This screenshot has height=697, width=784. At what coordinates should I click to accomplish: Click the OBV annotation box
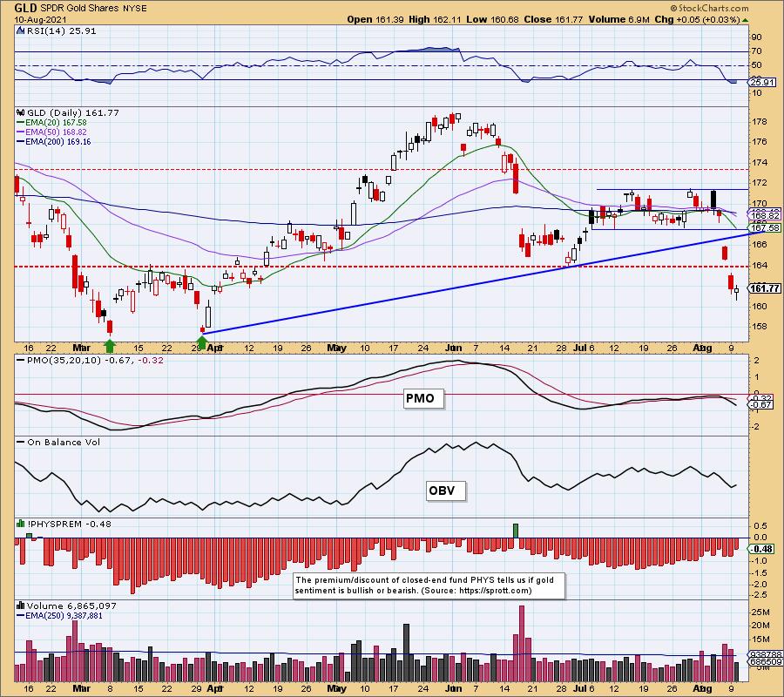445,491
